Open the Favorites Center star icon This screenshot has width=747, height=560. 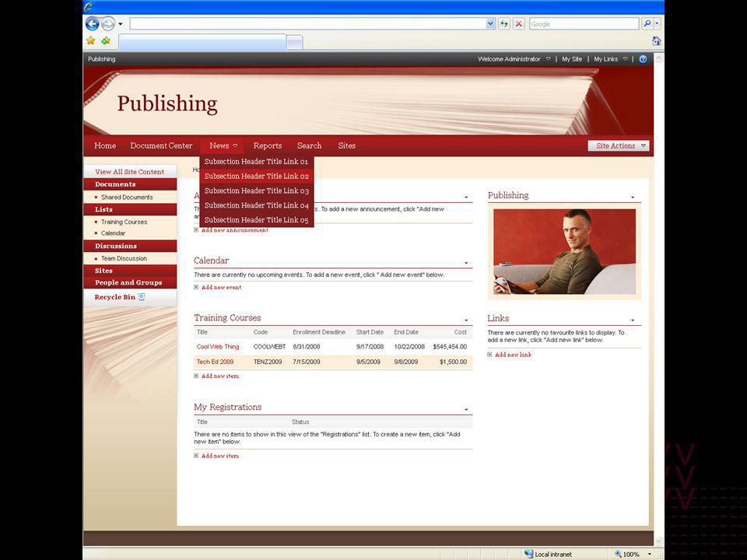point(90,41)
